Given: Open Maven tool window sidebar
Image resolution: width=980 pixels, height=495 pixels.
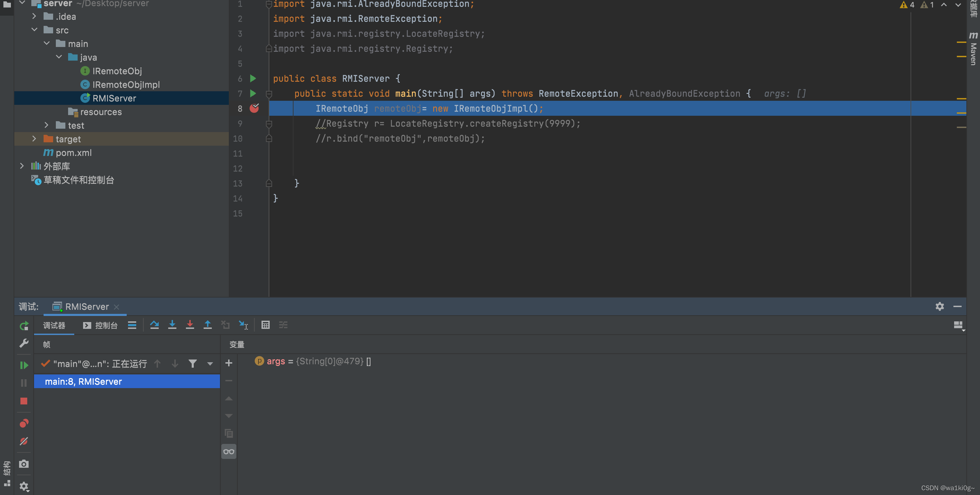Looking at the screenshot, I should tap(974, 48).
